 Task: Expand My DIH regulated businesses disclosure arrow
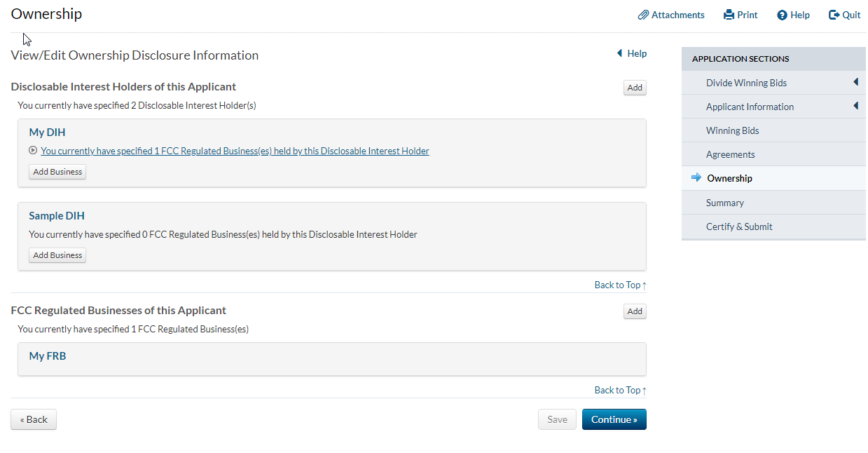pos(33,151)
